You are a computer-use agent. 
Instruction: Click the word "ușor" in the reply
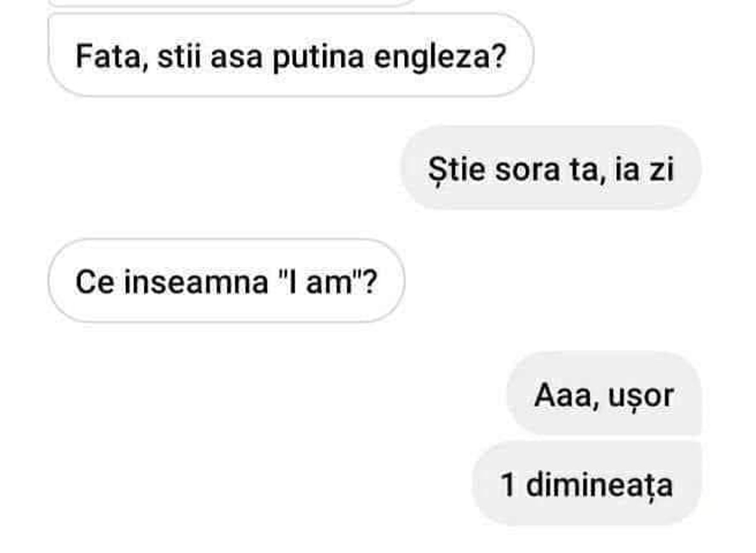[641, 396]
